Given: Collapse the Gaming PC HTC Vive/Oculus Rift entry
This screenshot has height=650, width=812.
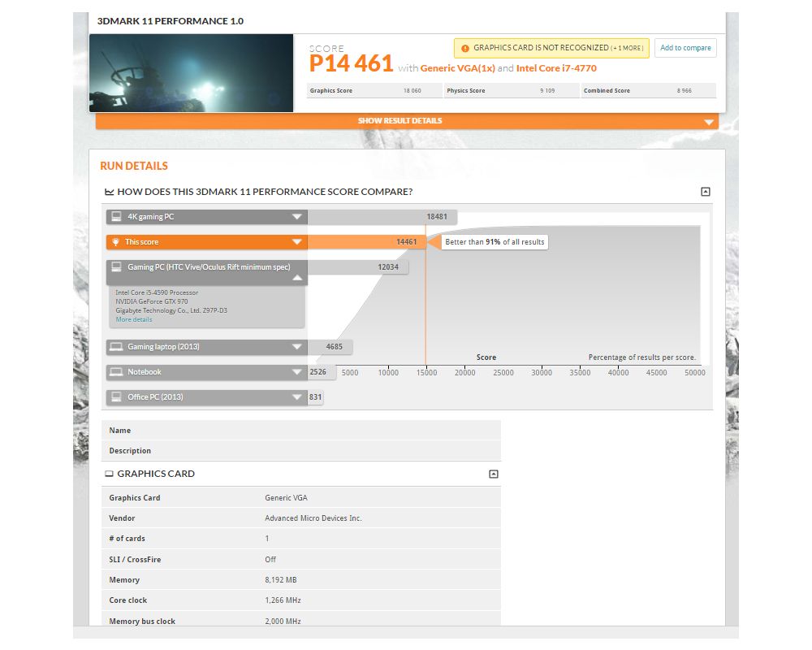Looking at the screenshot, I should click(297, 277).
